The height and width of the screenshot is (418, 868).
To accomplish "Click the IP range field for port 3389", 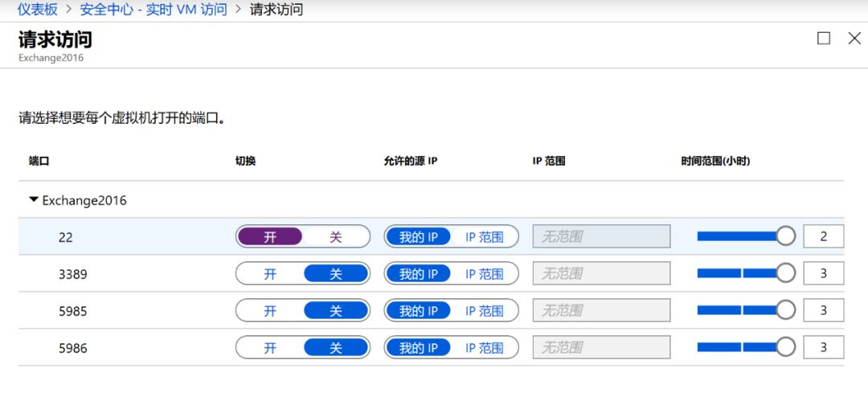I will point(601,274).
